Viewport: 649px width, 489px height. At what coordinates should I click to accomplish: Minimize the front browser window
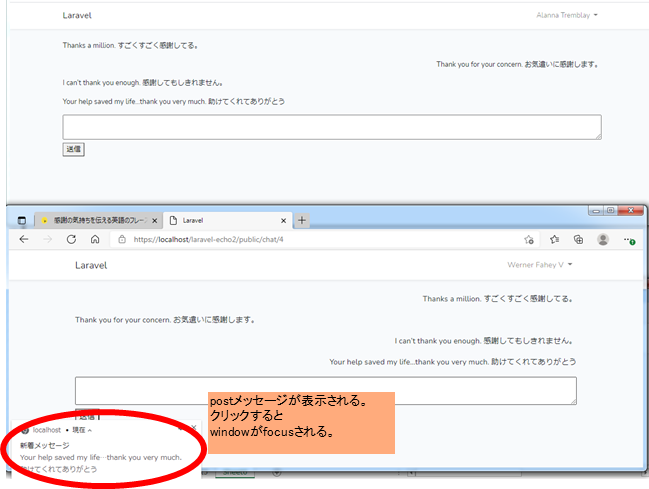click(596, 211)
